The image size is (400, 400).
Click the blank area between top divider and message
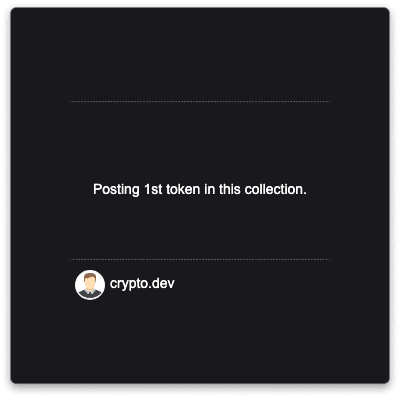(200, 142)
